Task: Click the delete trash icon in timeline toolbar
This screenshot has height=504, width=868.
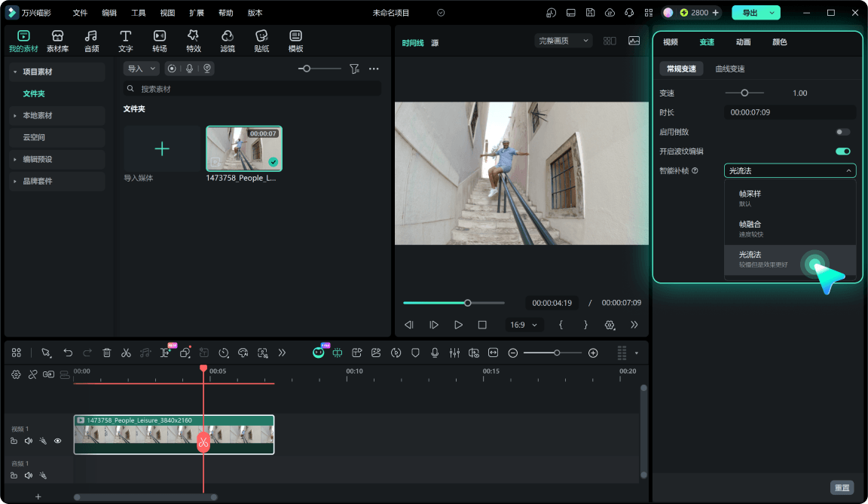Action: pyautogui.click(x=107, y=353)
